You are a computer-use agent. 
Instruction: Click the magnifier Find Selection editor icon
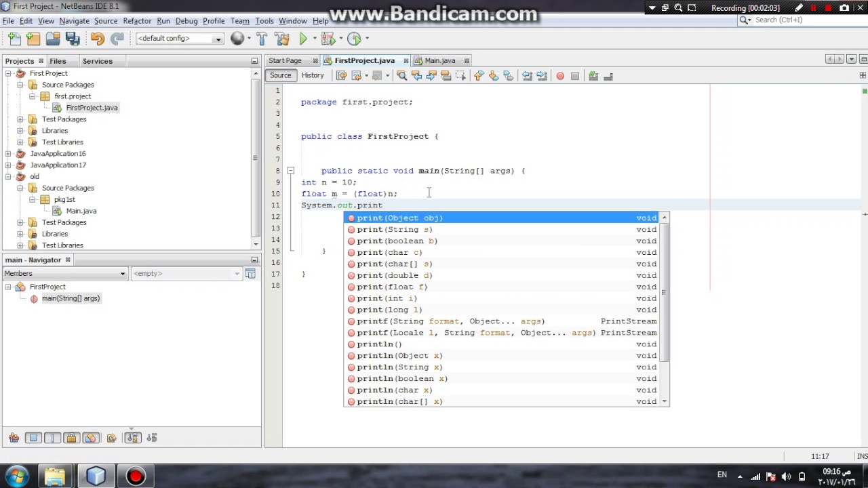coord(401,76)
